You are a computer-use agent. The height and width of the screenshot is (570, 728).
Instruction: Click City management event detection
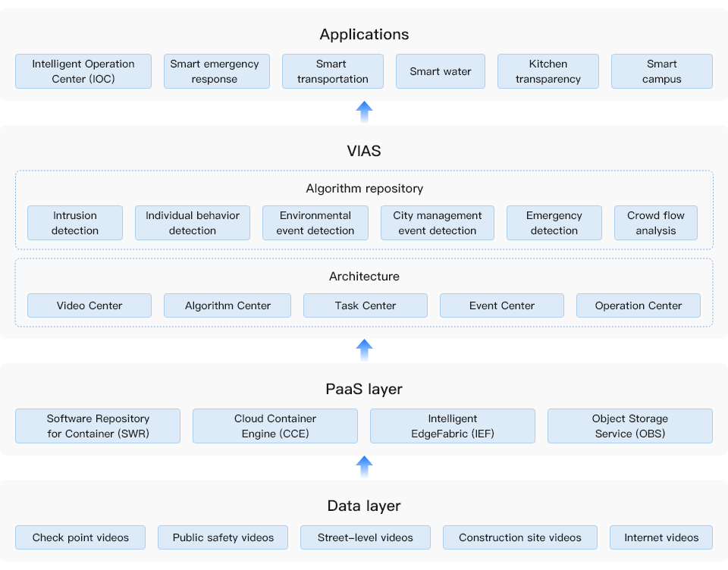click(x=437, y=223)
